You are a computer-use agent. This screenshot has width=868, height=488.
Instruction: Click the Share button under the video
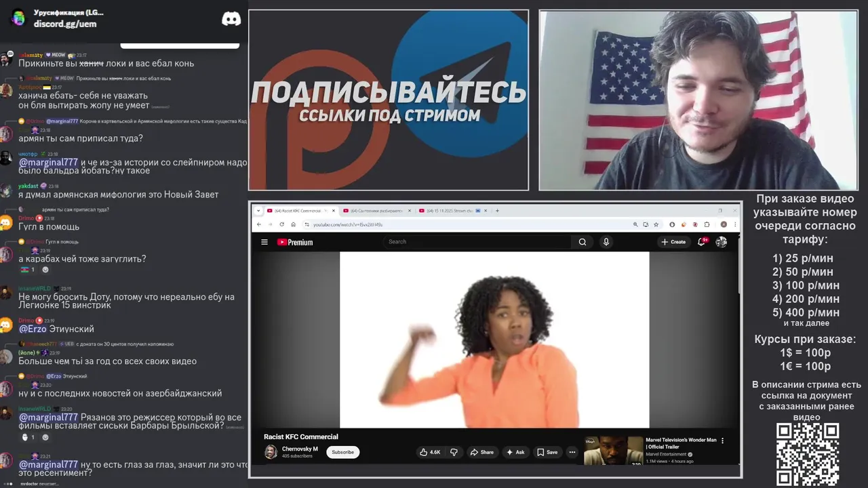pos(482,452)
